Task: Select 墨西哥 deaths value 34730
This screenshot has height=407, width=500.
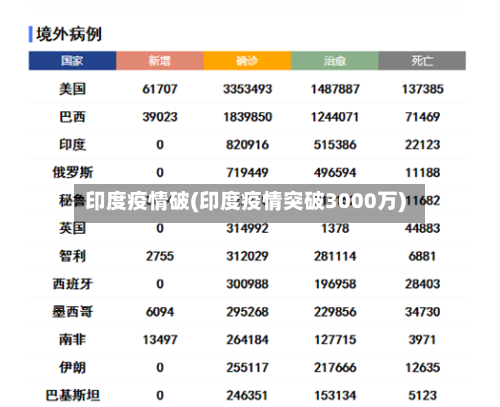Action: point(422,312)
